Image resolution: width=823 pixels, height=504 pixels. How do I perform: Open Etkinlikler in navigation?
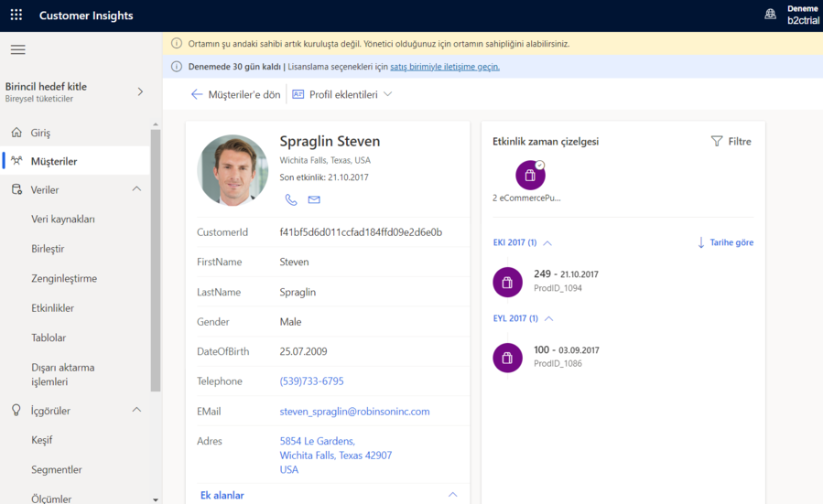click(x=52, y=308)
